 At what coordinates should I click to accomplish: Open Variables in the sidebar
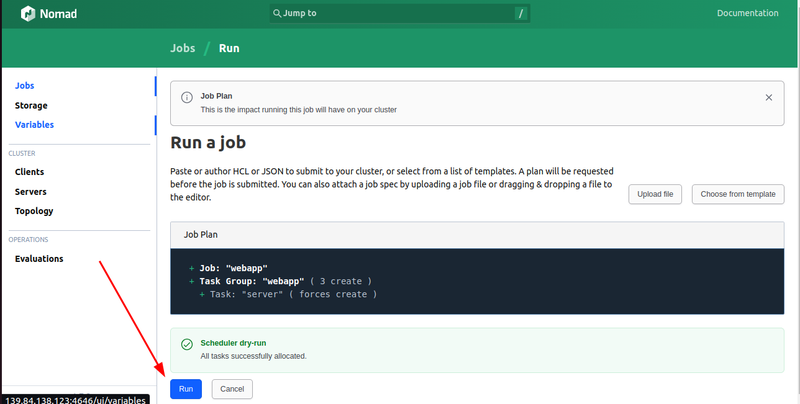click(x=34, y=124)
